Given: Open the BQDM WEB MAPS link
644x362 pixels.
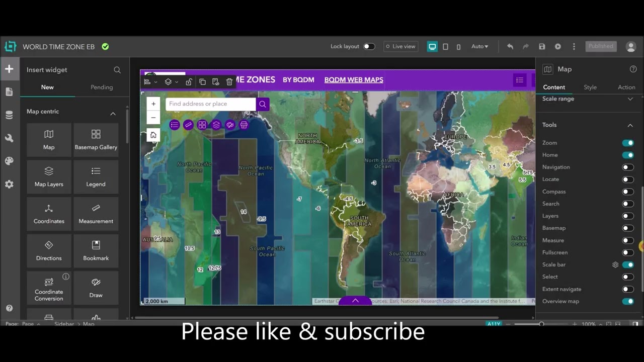Looking at the screenshot, I should coord(354,79).
